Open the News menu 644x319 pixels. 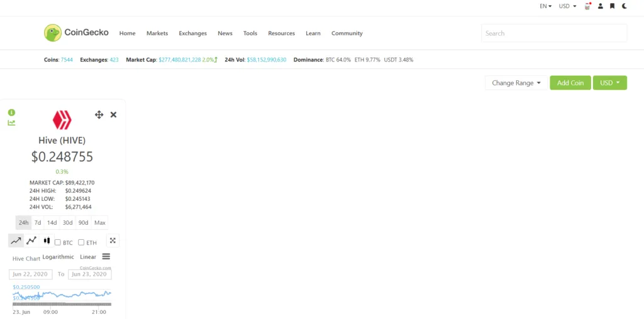point(225,33)
